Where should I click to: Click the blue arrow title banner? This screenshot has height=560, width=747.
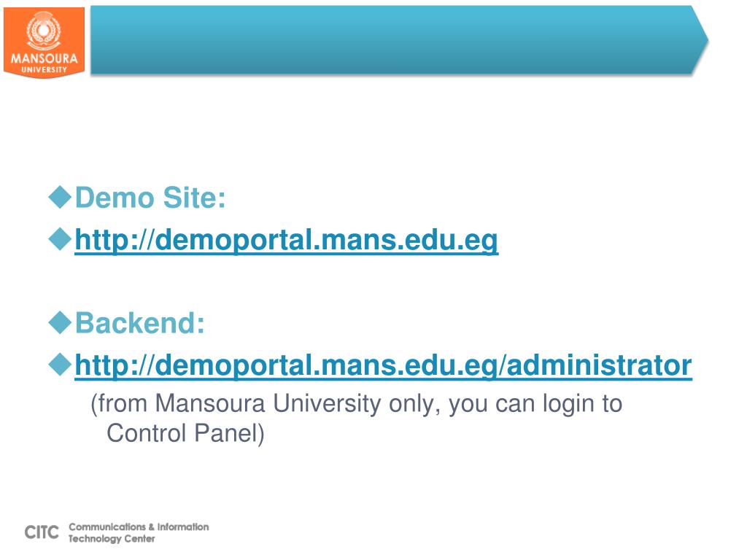(399, 40)
